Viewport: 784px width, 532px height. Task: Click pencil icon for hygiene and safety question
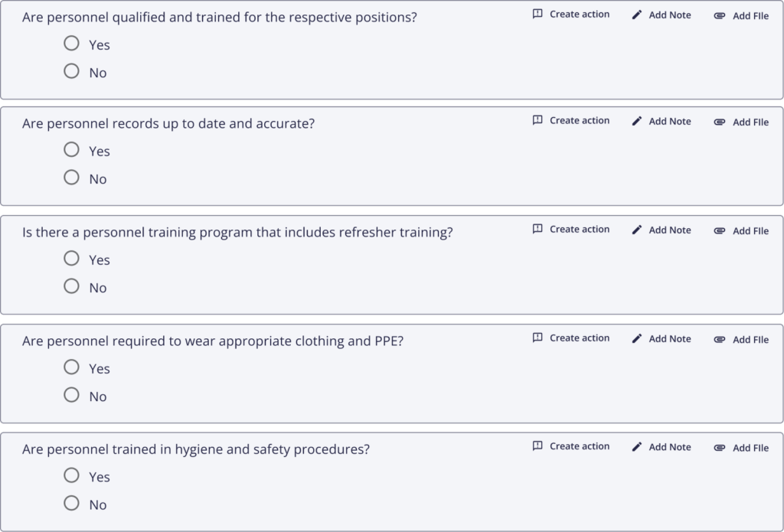[636, 446]
